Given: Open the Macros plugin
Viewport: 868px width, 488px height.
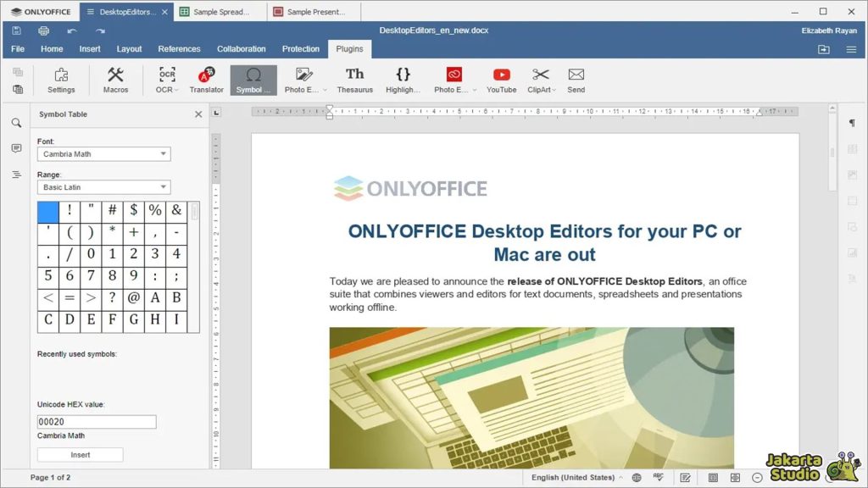Looking at the screenshot, I should click(115, 80).
